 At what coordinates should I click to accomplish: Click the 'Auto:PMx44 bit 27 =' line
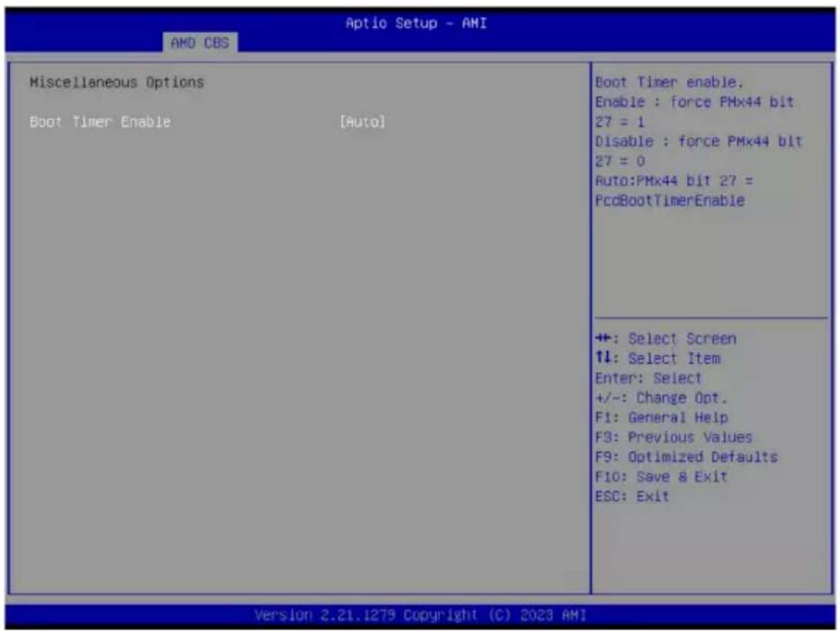[x=674, y=181]
